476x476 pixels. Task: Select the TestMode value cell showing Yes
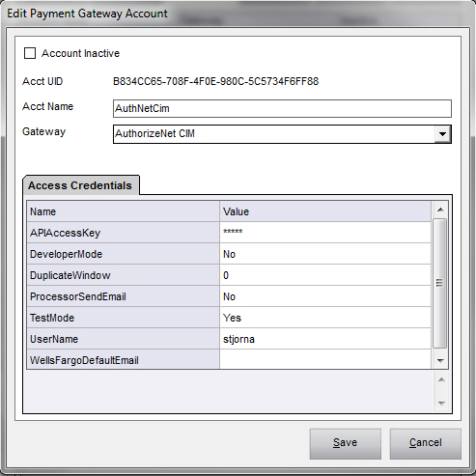coord(325,318)
